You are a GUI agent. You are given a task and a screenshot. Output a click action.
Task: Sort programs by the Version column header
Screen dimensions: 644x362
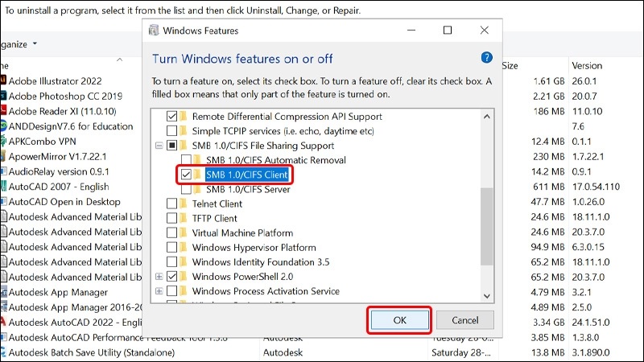(587, 65)
